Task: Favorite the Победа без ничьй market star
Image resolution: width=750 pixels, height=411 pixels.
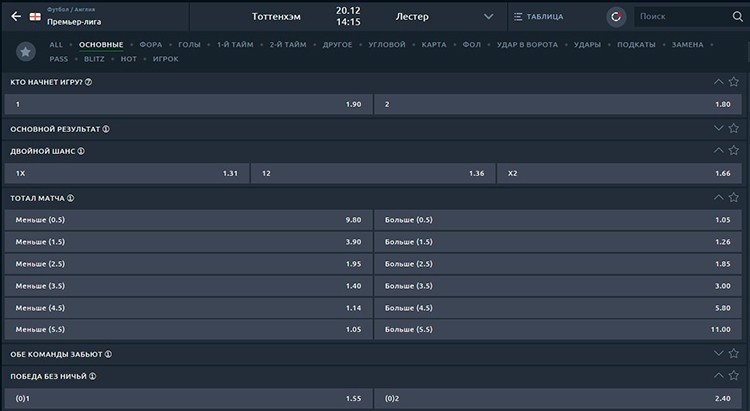Action: pos(733,376)
